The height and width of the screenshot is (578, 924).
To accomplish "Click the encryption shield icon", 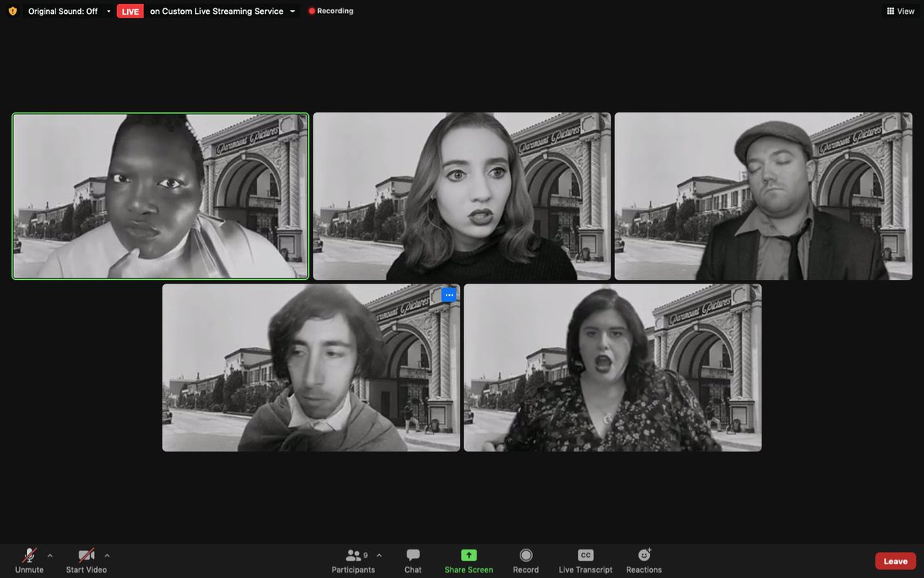I will point(12,12).
